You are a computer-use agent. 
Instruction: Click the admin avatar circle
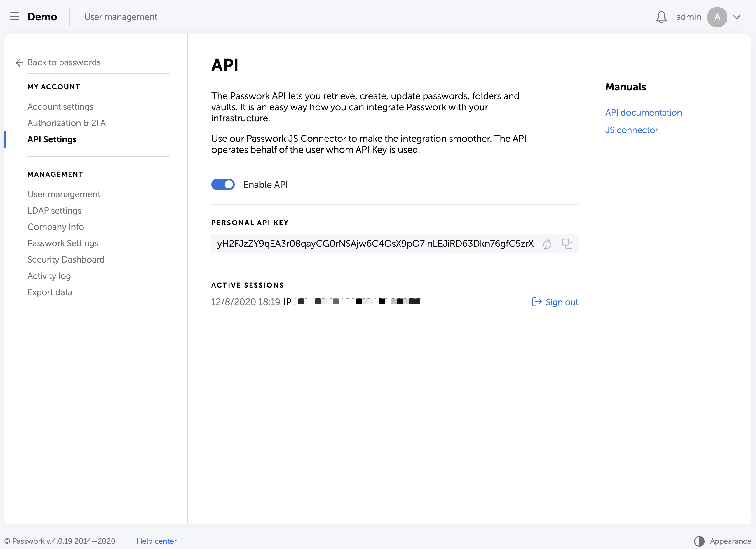pyautogui.click(x=717, y=17)
